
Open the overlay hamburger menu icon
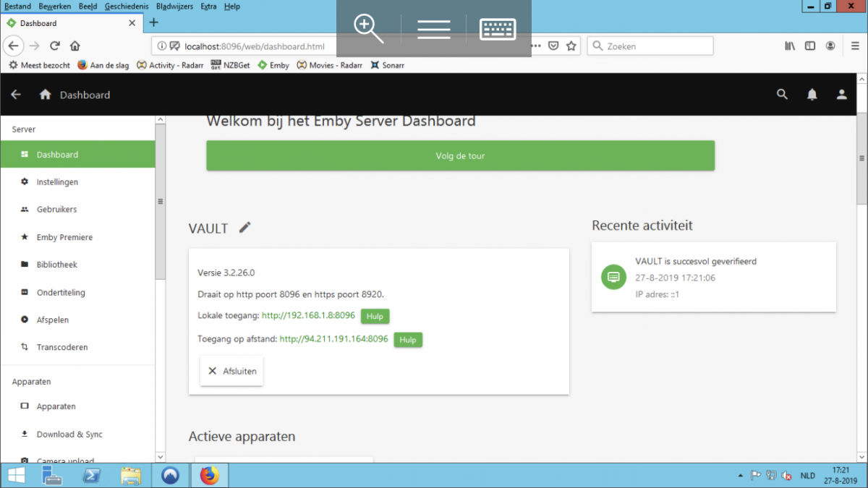(433, 29)
